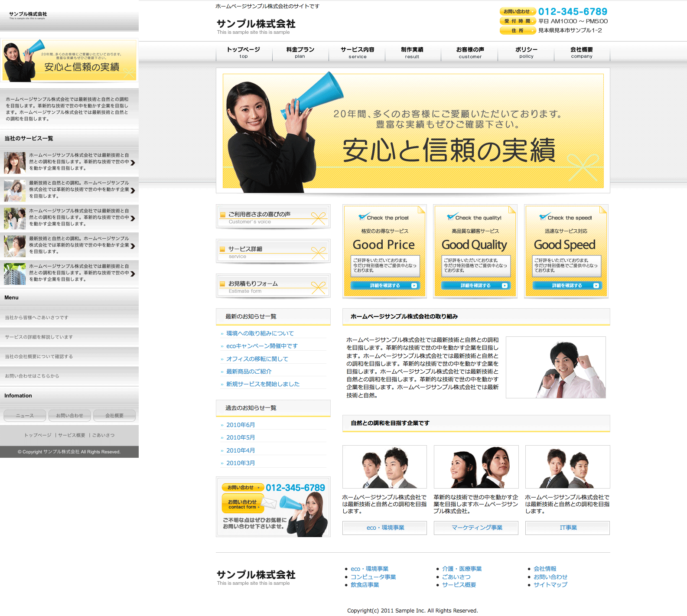Open the 2010年6月 archive link

tap(241, 425)
